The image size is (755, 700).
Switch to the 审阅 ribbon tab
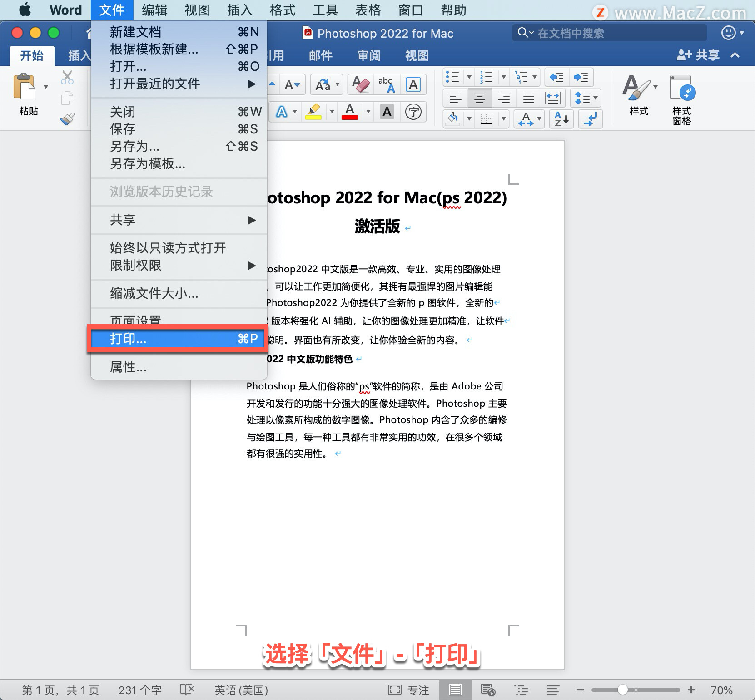coord(369,55)
